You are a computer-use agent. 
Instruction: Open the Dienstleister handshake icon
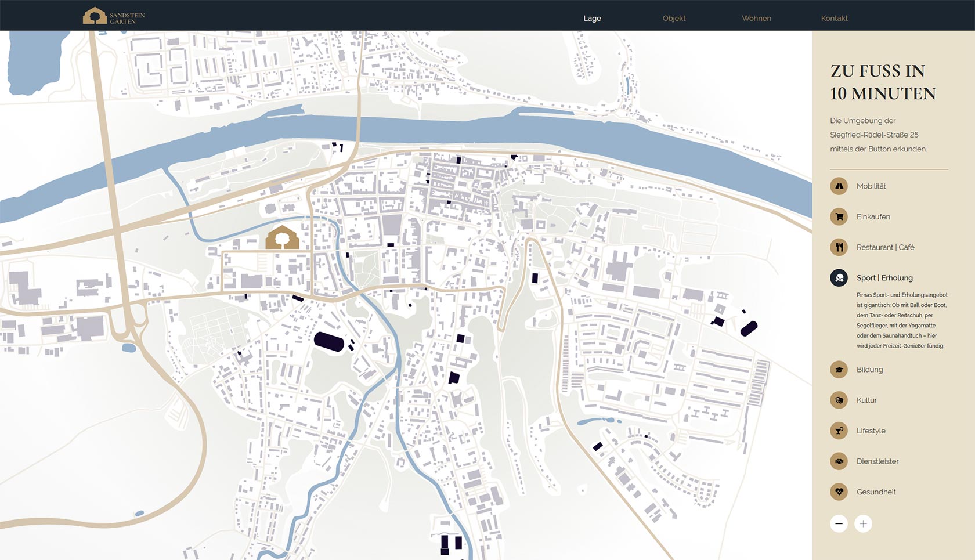[x=839, y=461]
